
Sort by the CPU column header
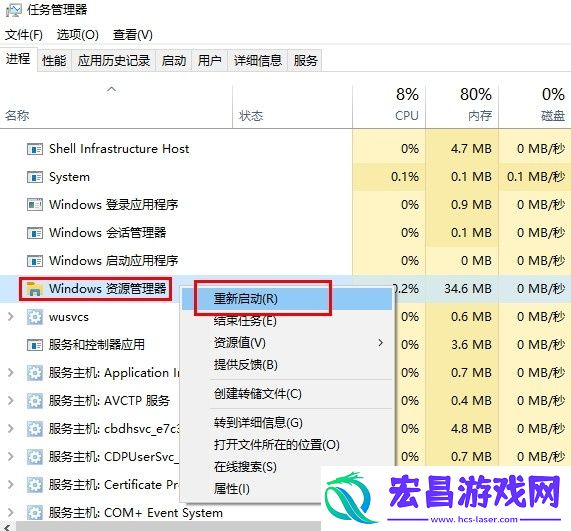(x=389, y=106)
